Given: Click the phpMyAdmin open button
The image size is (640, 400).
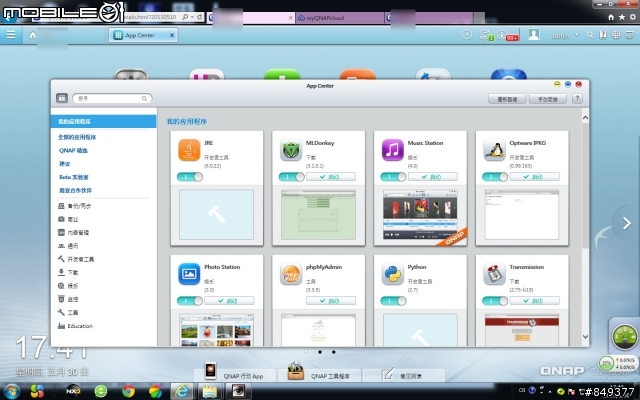Looking at the screenshot, I should pos(331,301).
